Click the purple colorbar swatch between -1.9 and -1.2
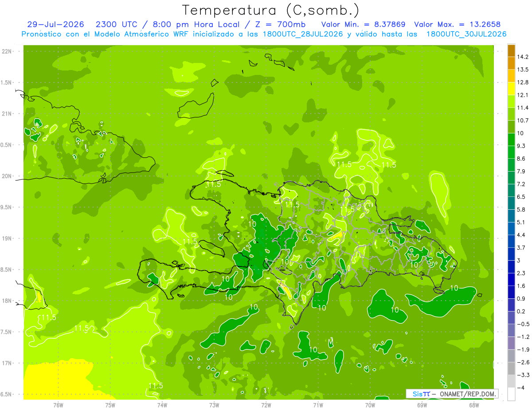 tap(511, 343)
